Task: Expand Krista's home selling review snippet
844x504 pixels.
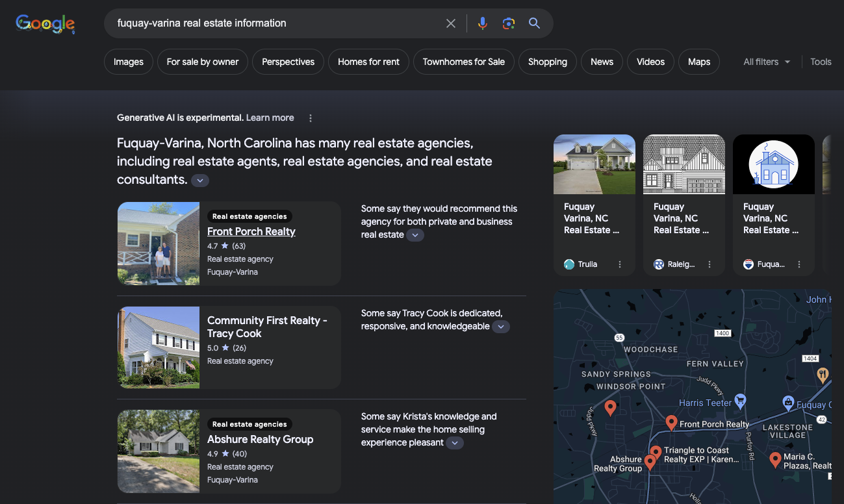Action: [x=455, y=443]
